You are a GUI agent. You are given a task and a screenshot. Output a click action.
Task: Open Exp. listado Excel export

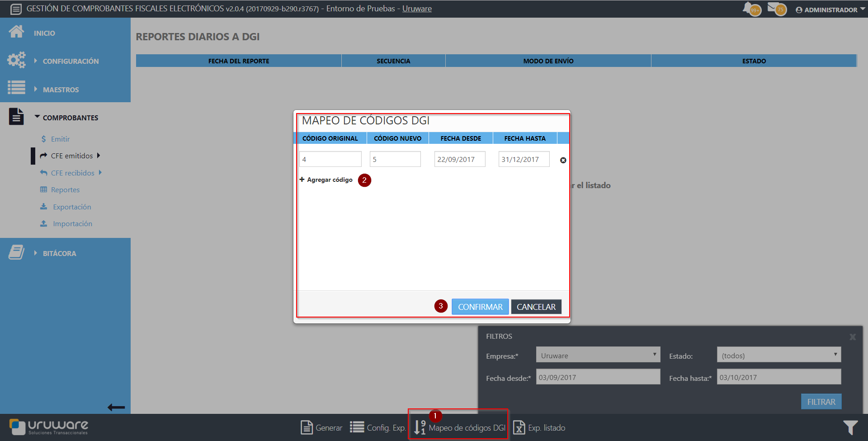(x=519, y=427)
